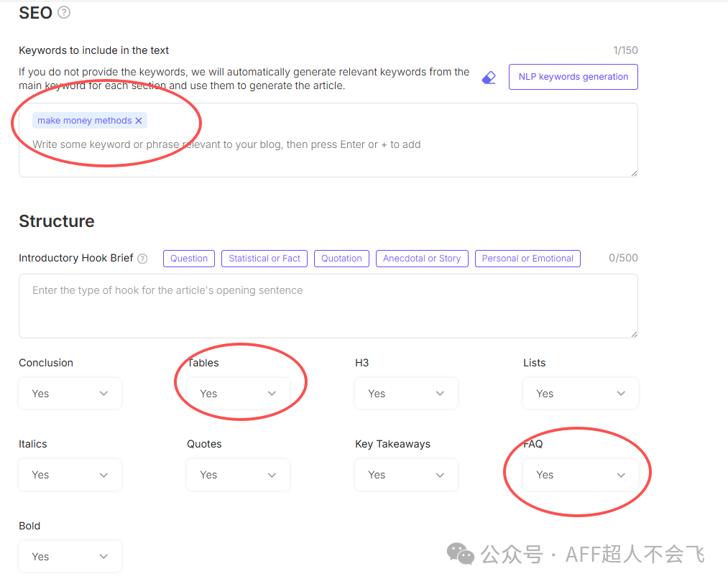The height and width of the screenshot is (584, 728).
Task: Clear keywords with the eraser icon
Action: pos(489,77)
